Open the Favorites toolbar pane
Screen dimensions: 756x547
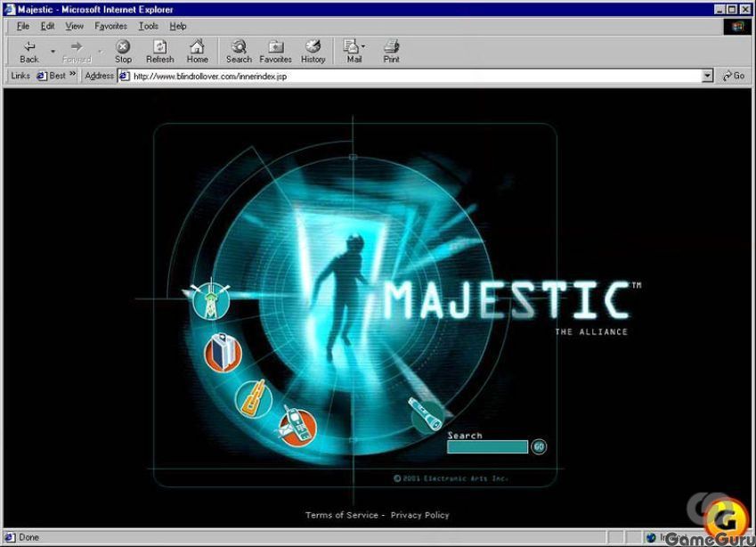[x=276, y=52]
